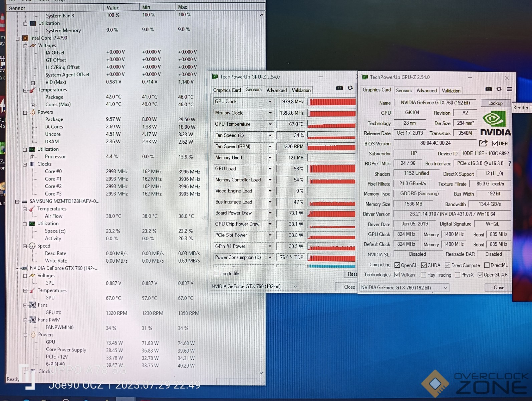Click the Bus Interface question mark icon
The height and width of the screenshot is (401, 532).
pyautogui.click(x=510, y=163)
